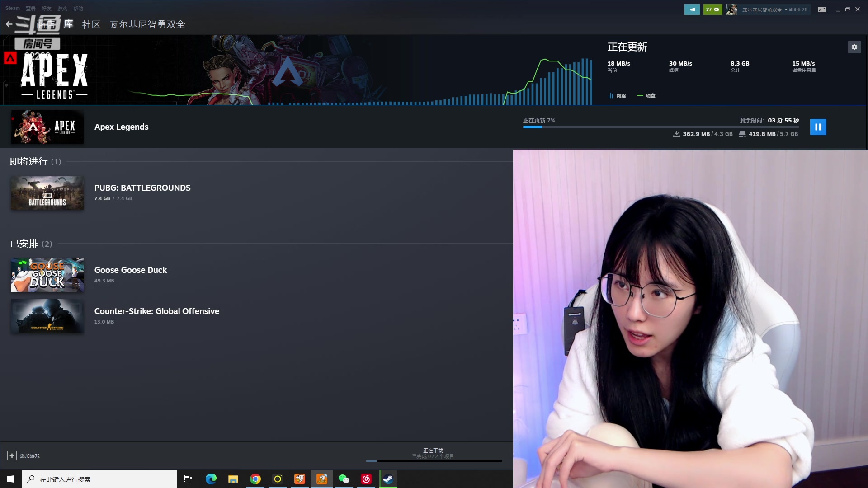Click the 13.0 MB size text
Viewport: 868px width, 488px height.
click(104, 322)
